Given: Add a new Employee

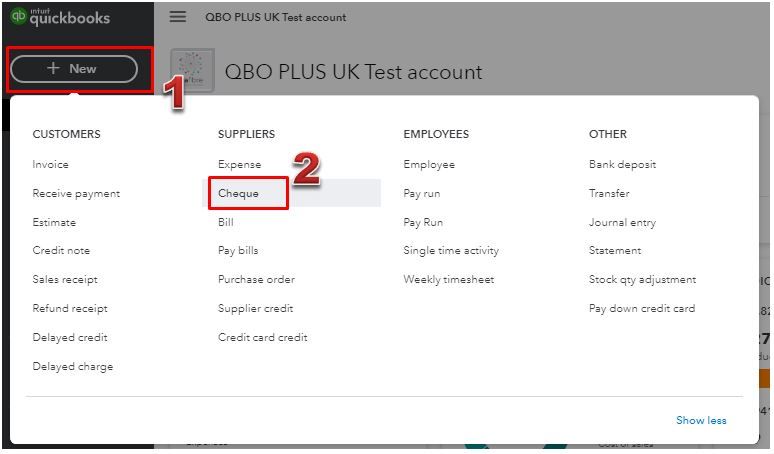Looking at the screenshot, I should 429,164.
